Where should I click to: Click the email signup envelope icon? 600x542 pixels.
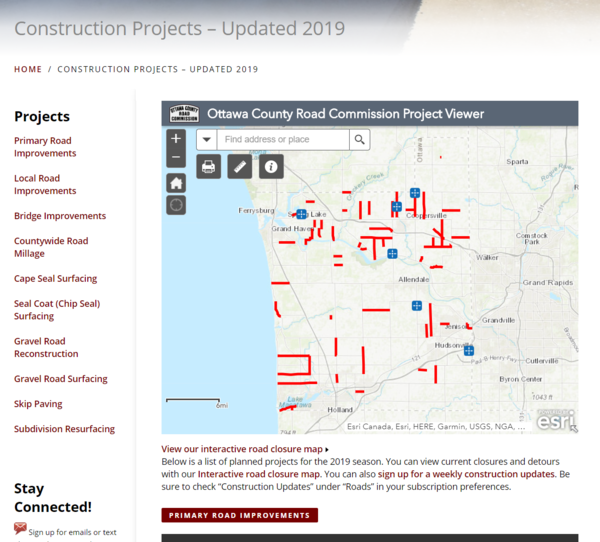pos(20,528)
